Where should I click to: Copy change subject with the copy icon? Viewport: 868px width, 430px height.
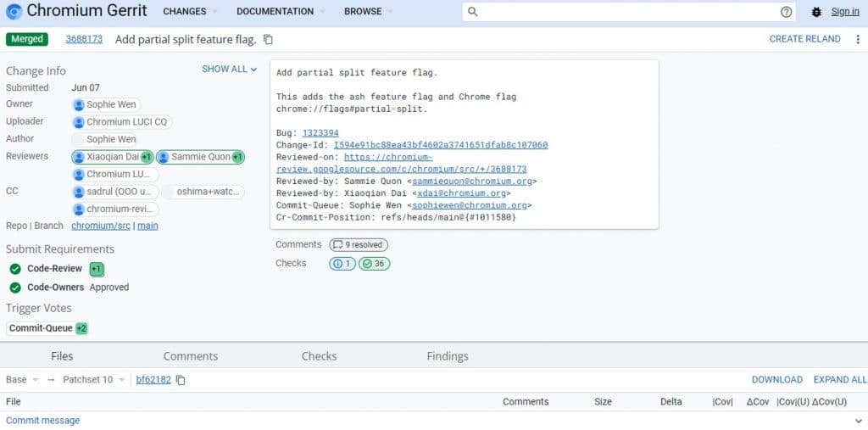(x=268, y=39)
